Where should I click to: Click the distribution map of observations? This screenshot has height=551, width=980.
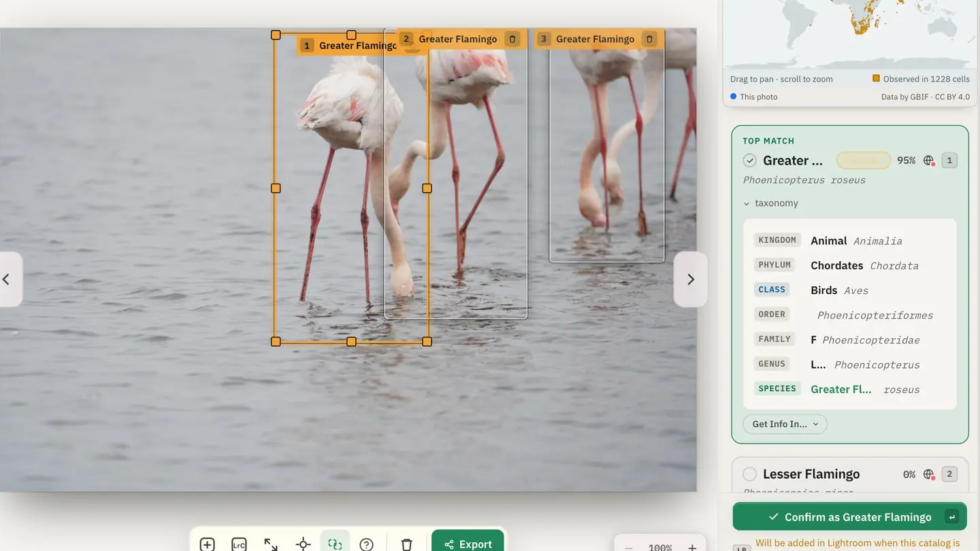[850, 34]
